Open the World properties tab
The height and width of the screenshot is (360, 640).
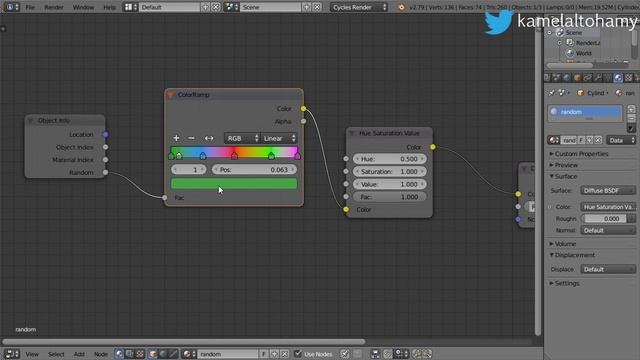click(567, 78)
